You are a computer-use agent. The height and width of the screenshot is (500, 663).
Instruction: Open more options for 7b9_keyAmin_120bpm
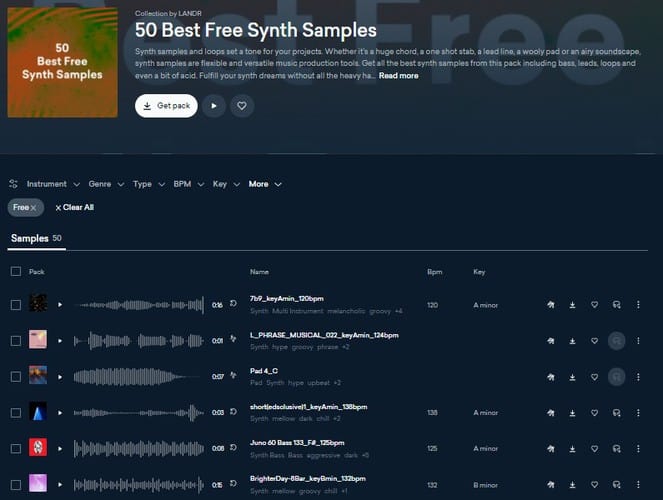(638, 305)
